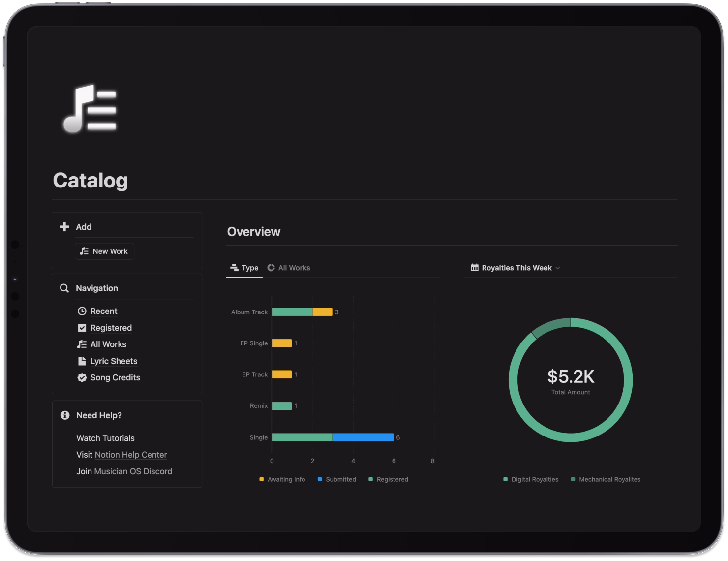This screenshot has width=728, height=561.
Task: Click the Mechanical Royalites legend entry
Action: pos(606,479)
